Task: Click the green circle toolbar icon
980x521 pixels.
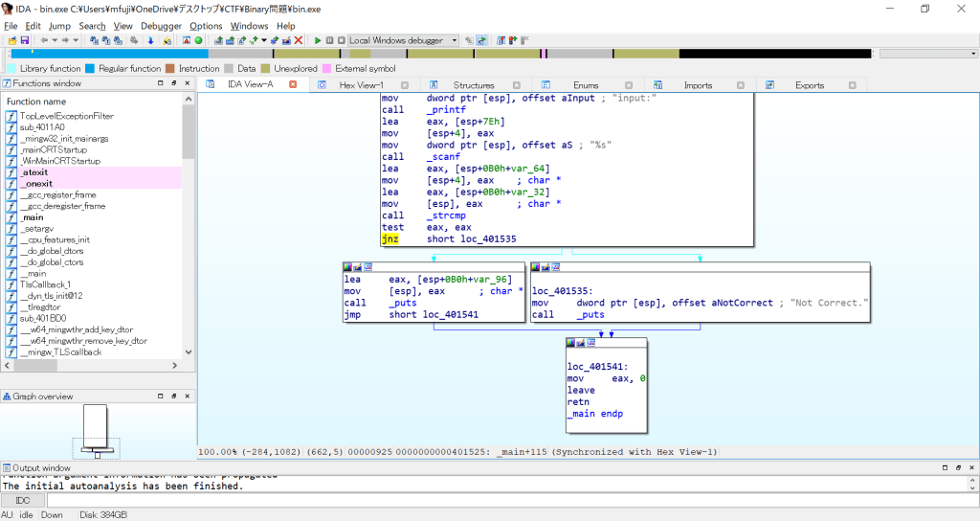Action: coord(198,40)
